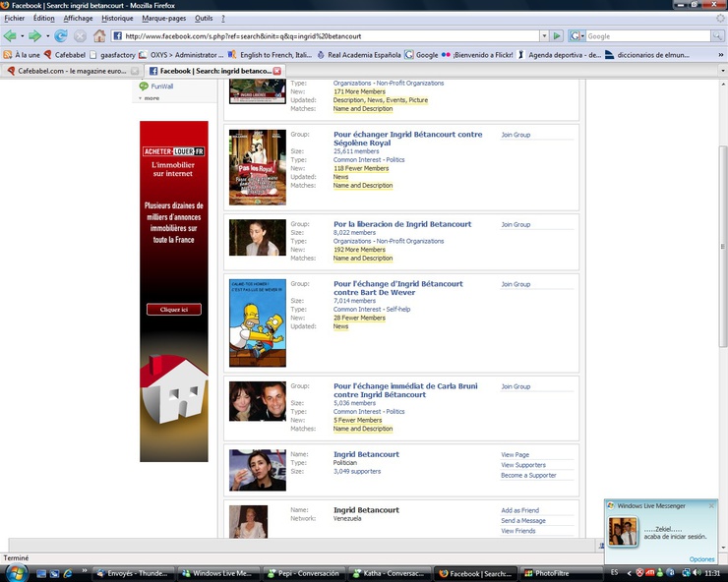The height and width of the screenshot is (582, 728).
Task: Click Become a Supporter link
Action: 528,475
